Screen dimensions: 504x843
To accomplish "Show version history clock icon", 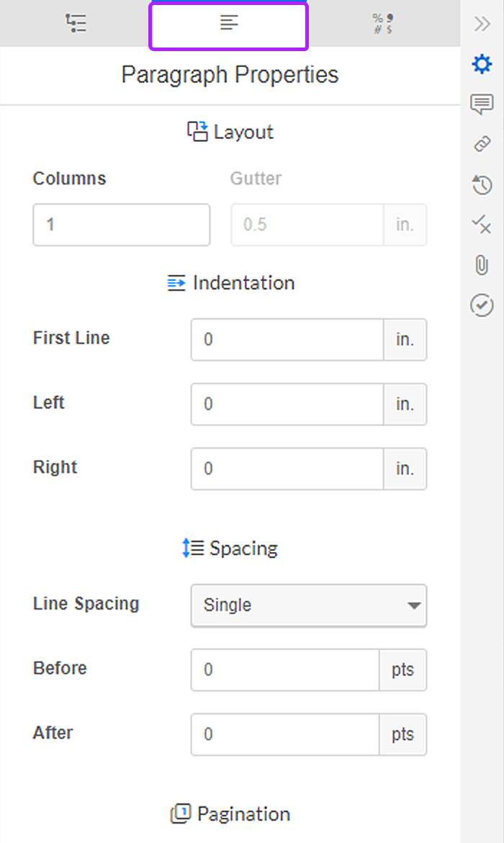I will tap(482, 185).
